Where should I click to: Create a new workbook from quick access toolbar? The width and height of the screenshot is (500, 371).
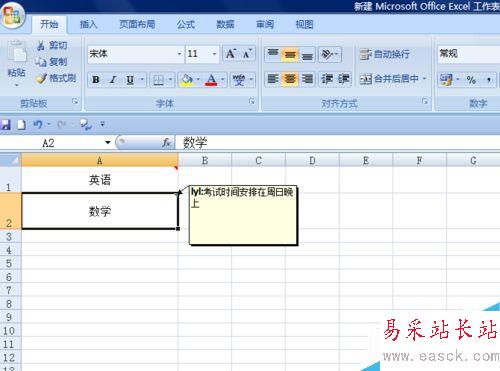(x=21, y=125)
